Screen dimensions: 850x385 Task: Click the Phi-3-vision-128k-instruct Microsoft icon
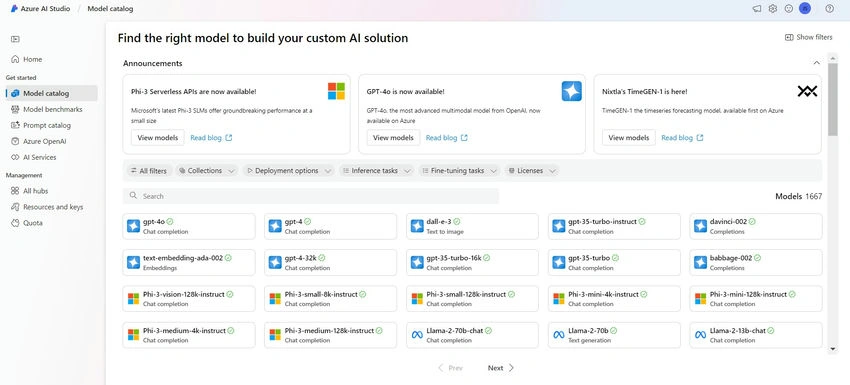point(133,299)
